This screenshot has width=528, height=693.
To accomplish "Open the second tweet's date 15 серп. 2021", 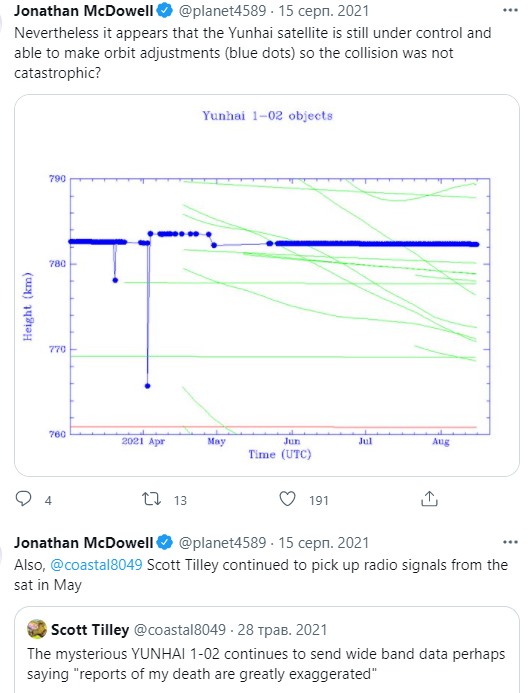I will [x=323, y=542].
